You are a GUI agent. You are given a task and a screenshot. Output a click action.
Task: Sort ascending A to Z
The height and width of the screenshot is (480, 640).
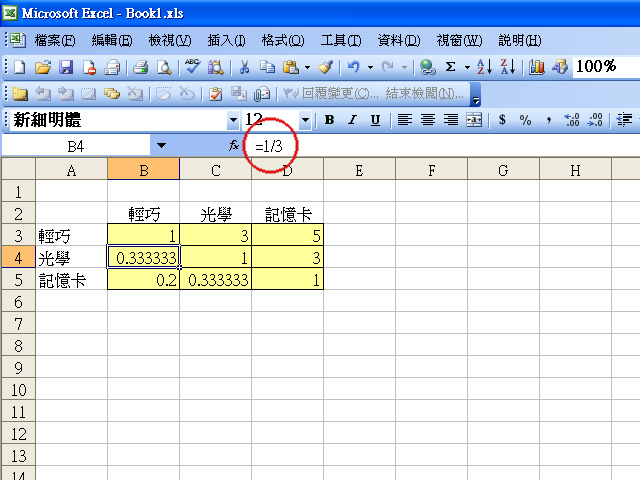click(484, 67)
